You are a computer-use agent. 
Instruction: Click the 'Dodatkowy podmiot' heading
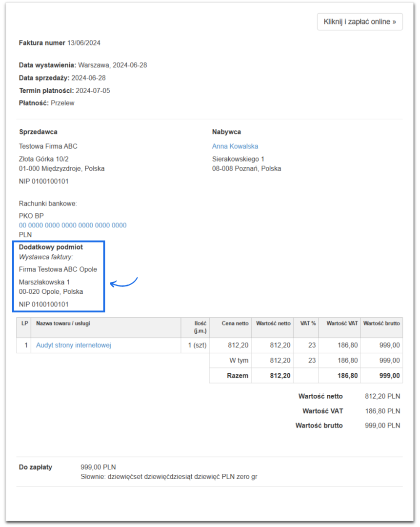pyautogui.click(x=51, y=247)
